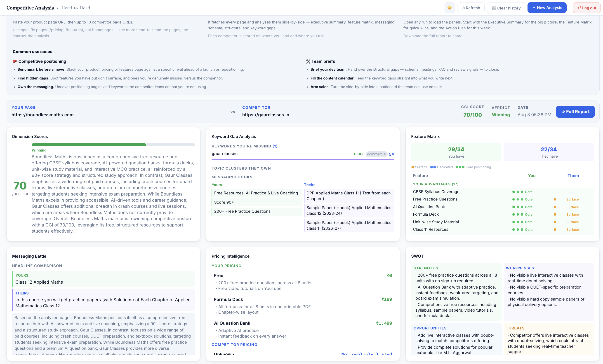Image resolution: width=603 pixels, height=364 pixels.
Task: Click the Competitive positioning use case icon
Action: tap(15, 61)
